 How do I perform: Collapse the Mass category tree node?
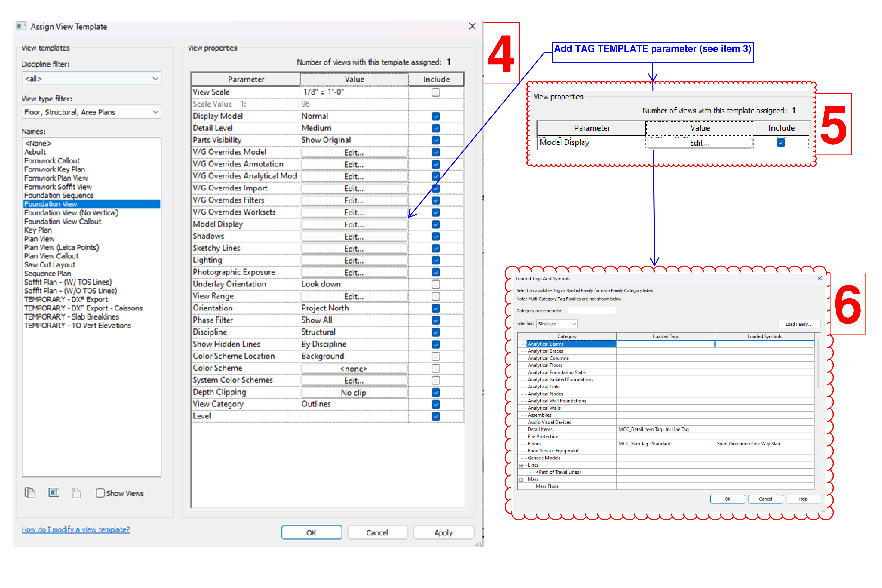point(521,480)
